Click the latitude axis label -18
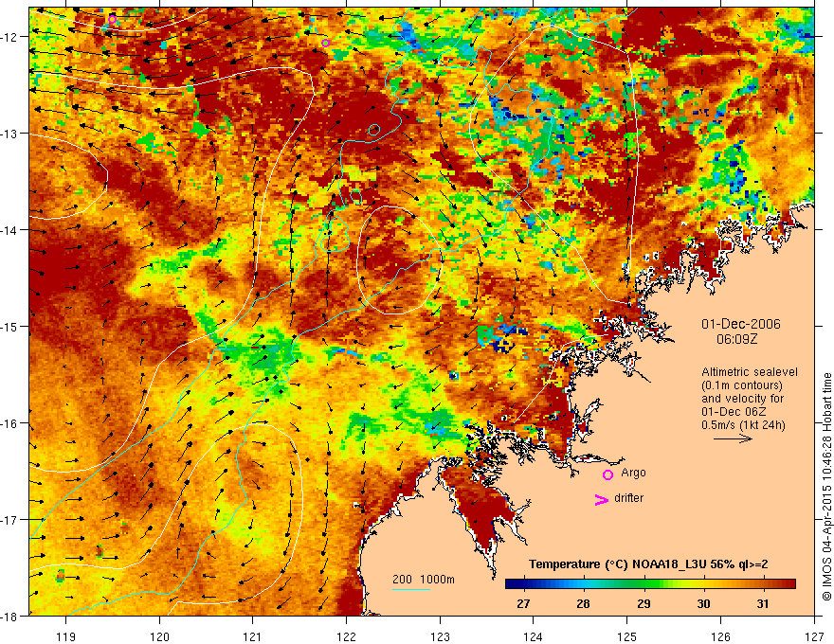Screen dimensions: 834x644 10,616
